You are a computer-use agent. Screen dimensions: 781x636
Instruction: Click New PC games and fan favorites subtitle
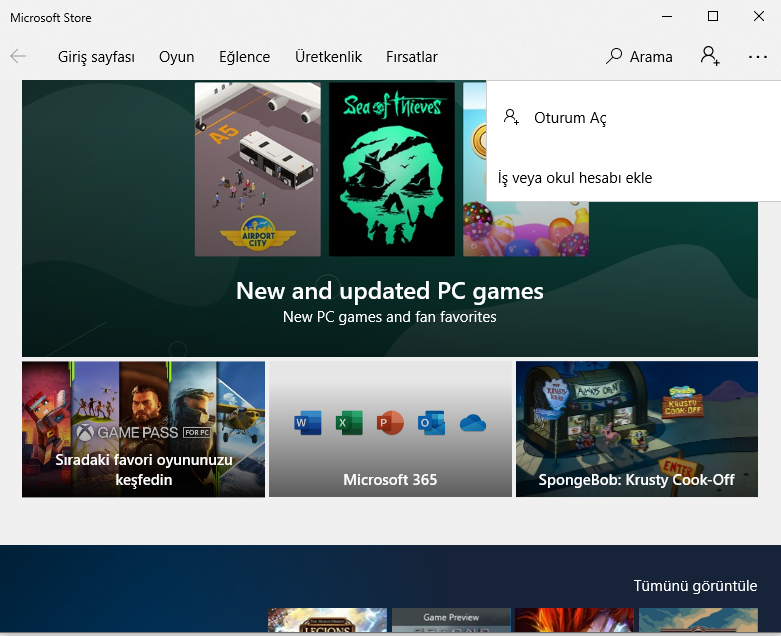point(390,317)
